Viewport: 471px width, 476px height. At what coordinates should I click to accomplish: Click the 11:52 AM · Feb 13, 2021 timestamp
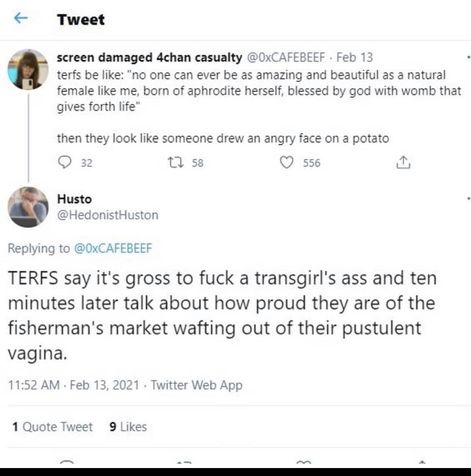coord(73,385)
